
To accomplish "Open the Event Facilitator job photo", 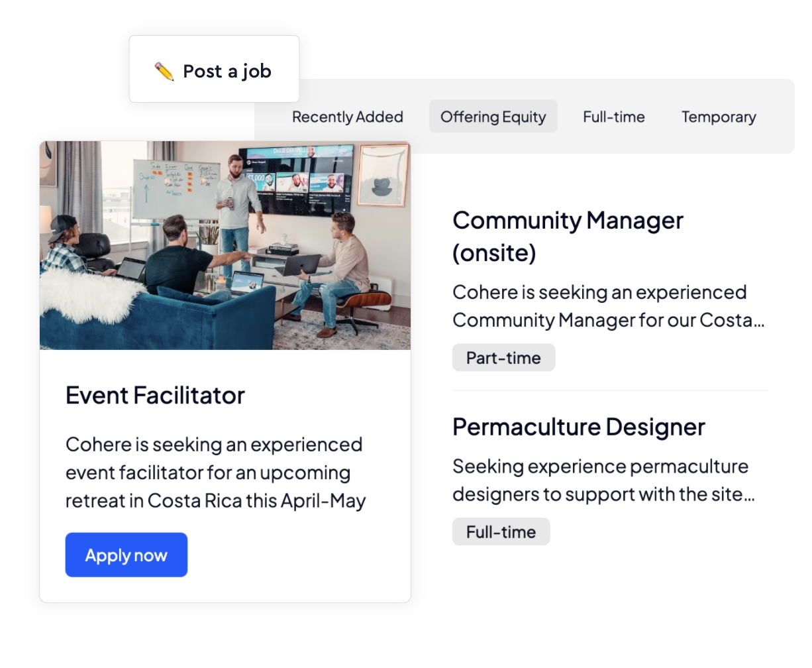I will pos(225,245).
